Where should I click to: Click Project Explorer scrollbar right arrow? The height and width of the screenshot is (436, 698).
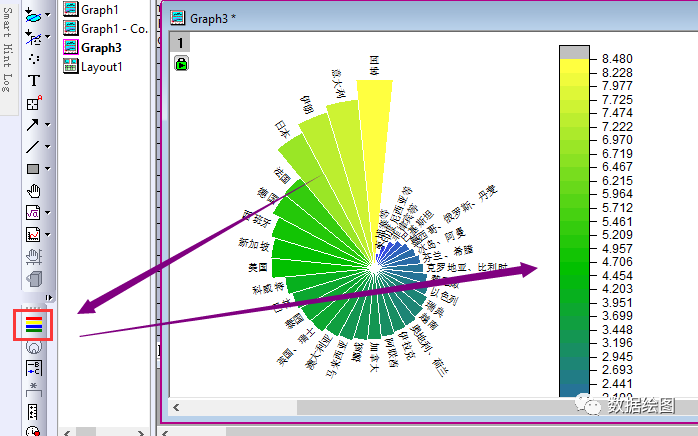pyautogui.click(x=141, y=432)
